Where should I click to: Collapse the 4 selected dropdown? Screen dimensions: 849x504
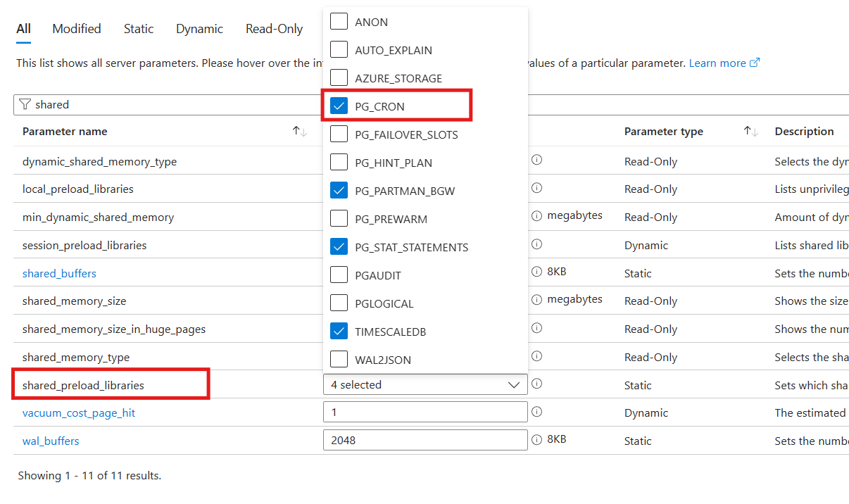pyautogui.click(x=515, y=384)
